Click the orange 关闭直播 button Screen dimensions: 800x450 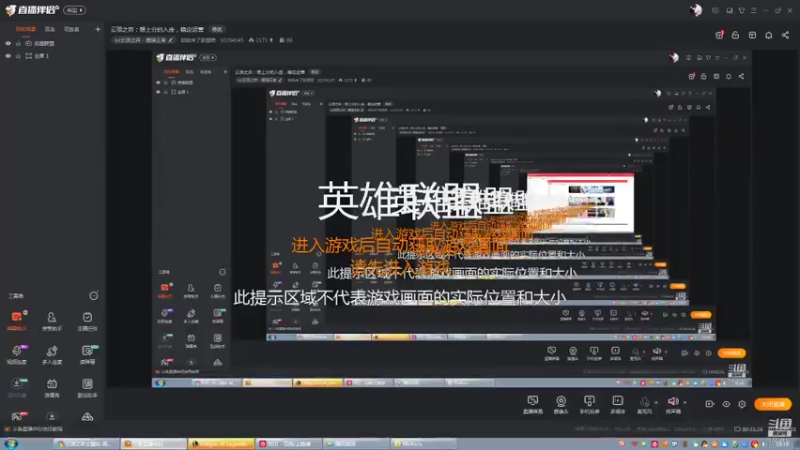tap(772, 404)
